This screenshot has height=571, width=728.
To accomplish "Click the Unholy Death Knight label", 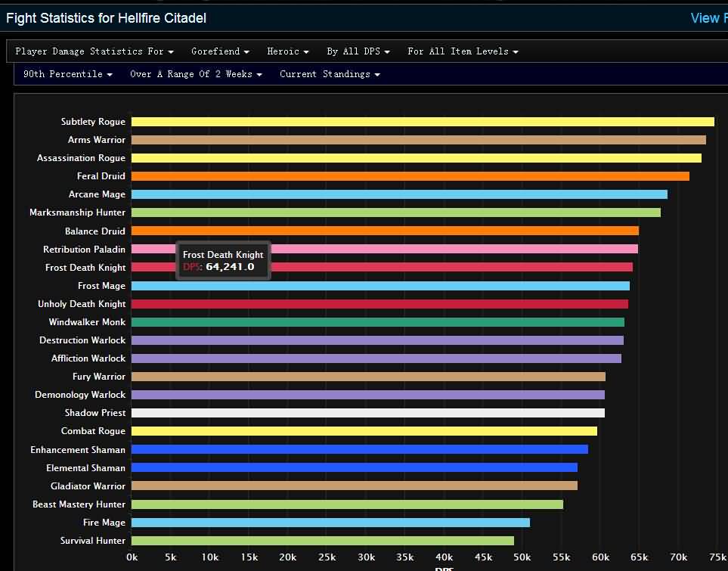I will 82,304.
